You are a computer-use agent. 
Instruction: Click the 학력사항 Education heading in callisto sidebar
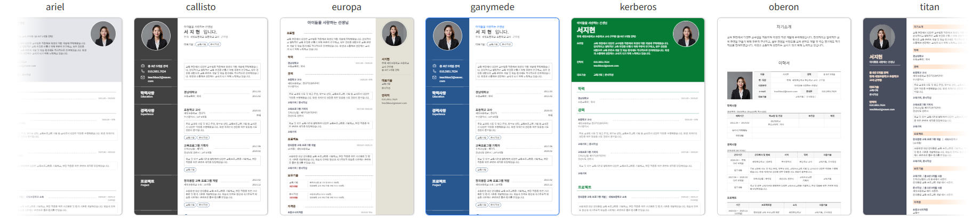point(148,94)
